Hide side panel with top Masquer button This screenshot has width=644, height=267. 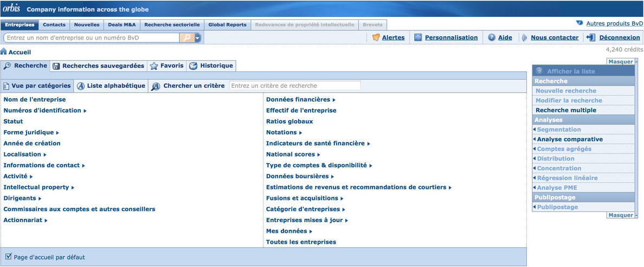tap(622, 62)
